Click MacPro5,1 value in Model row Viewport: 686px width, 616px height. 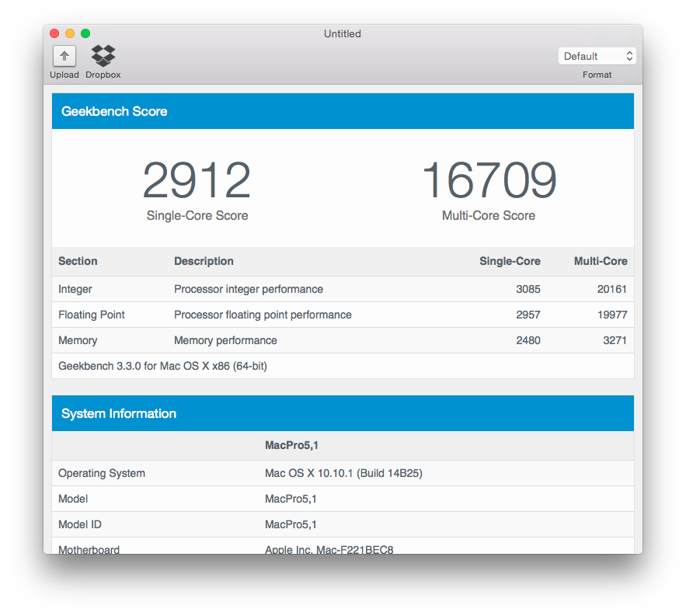click(x=291, y=499)
